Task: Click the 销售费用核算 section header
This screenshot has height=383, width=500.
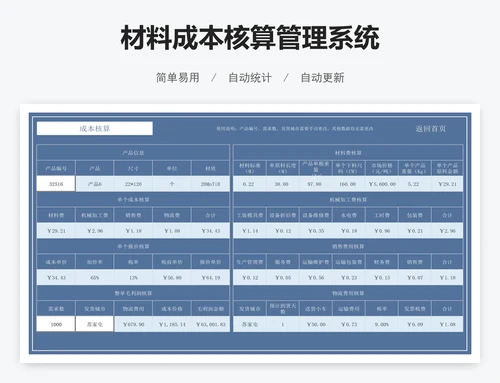Action: 348,246
